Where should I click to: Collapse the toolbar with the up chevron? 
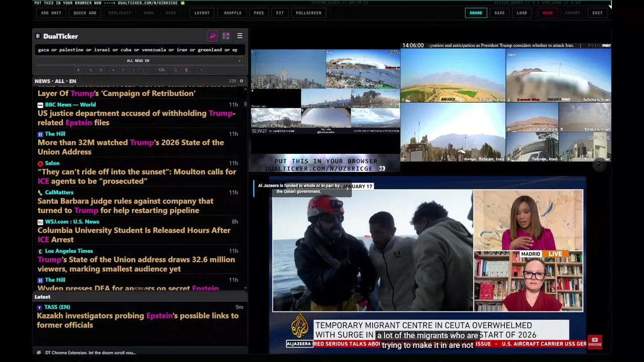[201, 70]
